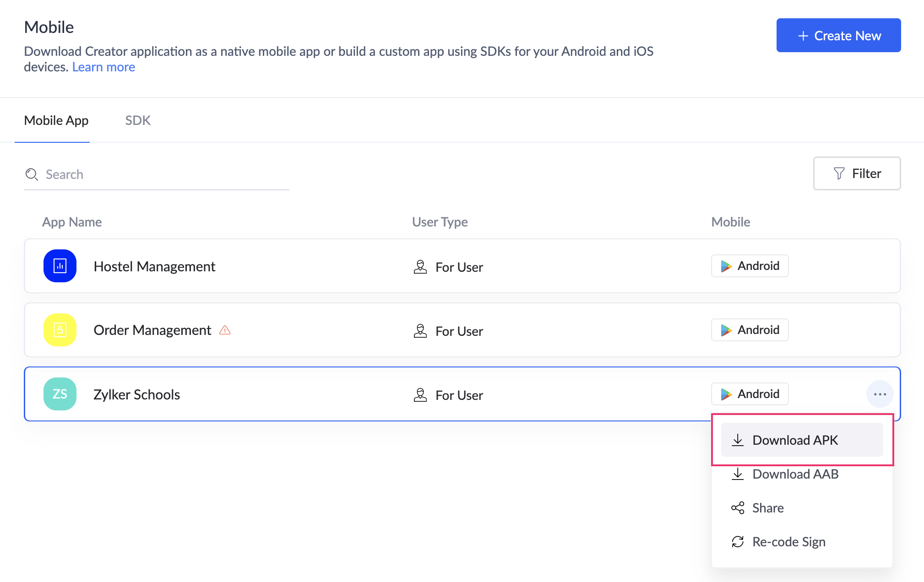Image resolution: width=924 pixels, height=582 pixels.
Task: Select Share in the context menu
Action: click(767, 508)
